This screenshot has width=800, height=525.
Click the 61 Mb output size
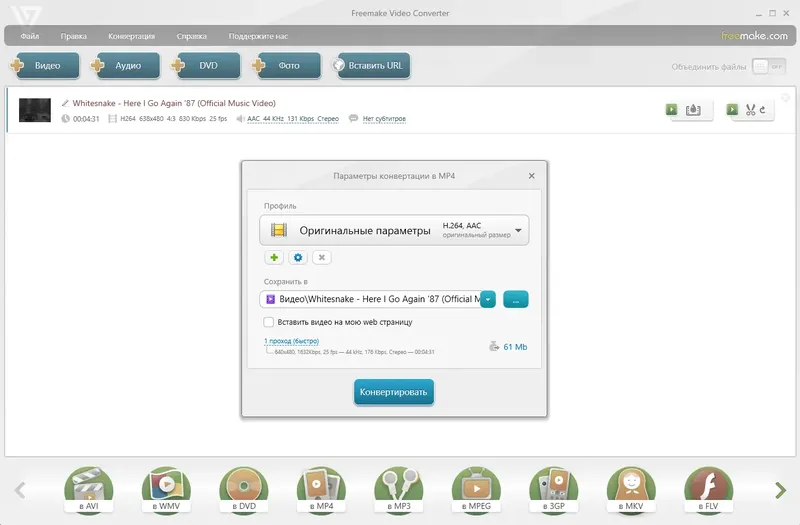(515, 347)
